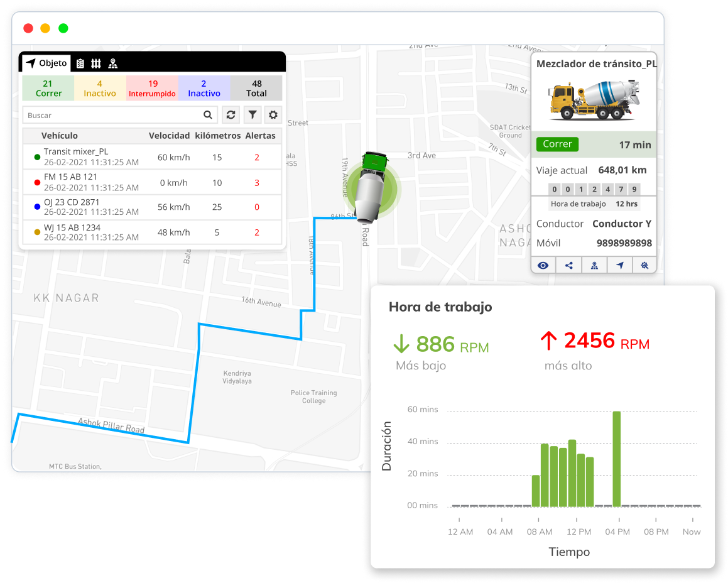Click the map search icon in vehicle card
Viewport: 728px width, 583px height.
(644, 265)
